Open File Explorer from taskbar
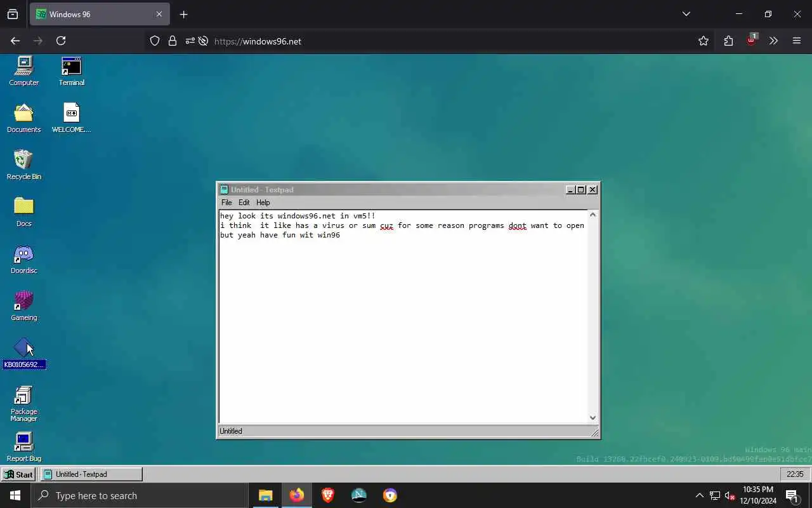The height and width of the screenshot is (508, 812). [266, 496]
